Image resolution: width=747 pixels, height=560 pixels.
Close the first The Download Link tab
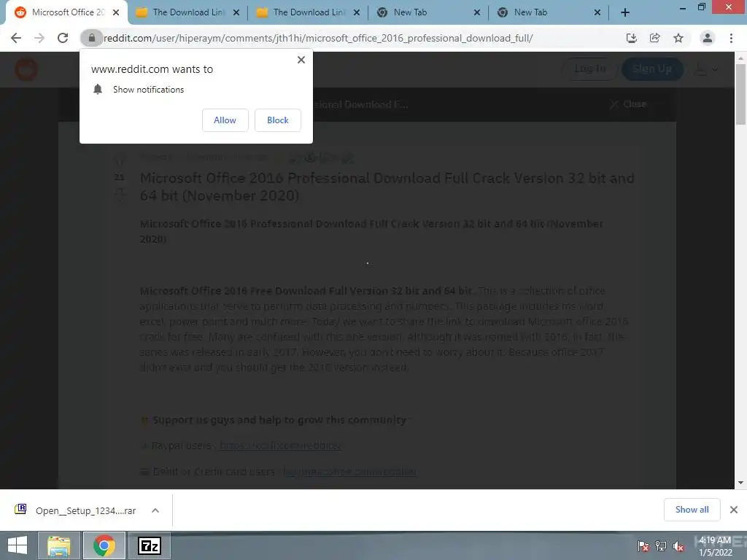[x=236, y=12]
